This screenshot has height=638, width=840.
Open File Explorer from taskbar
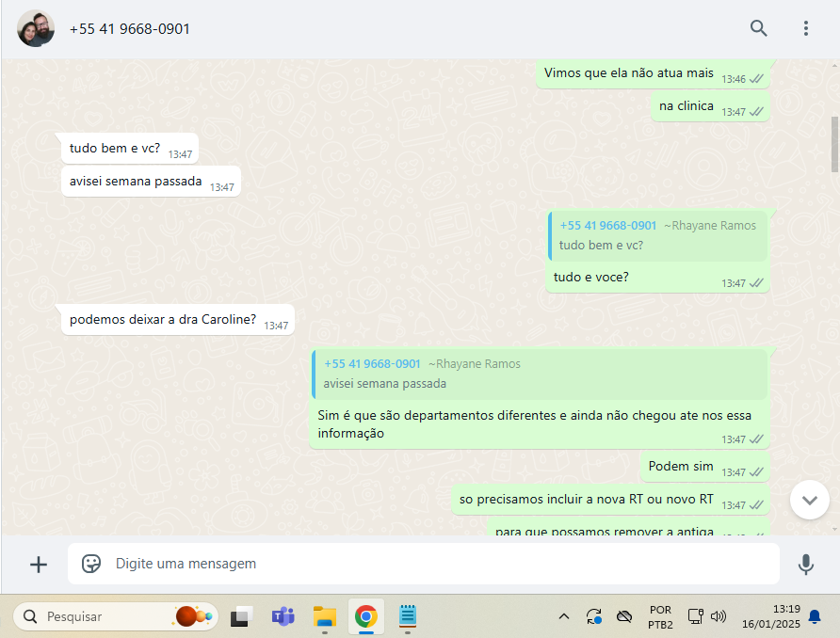tap(325, 616)
